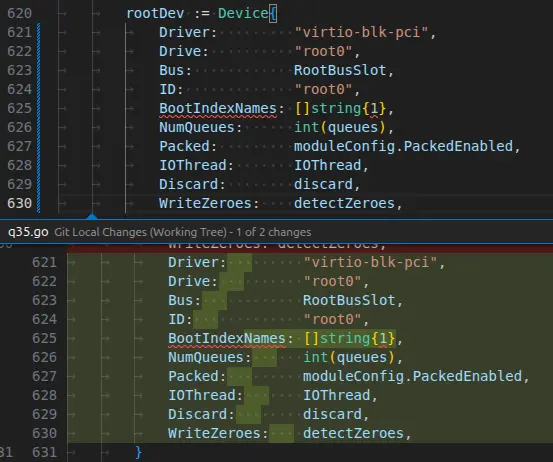Click []string{1} in the diff peek
Screen dimensions: 553x462
click(349, 339)
